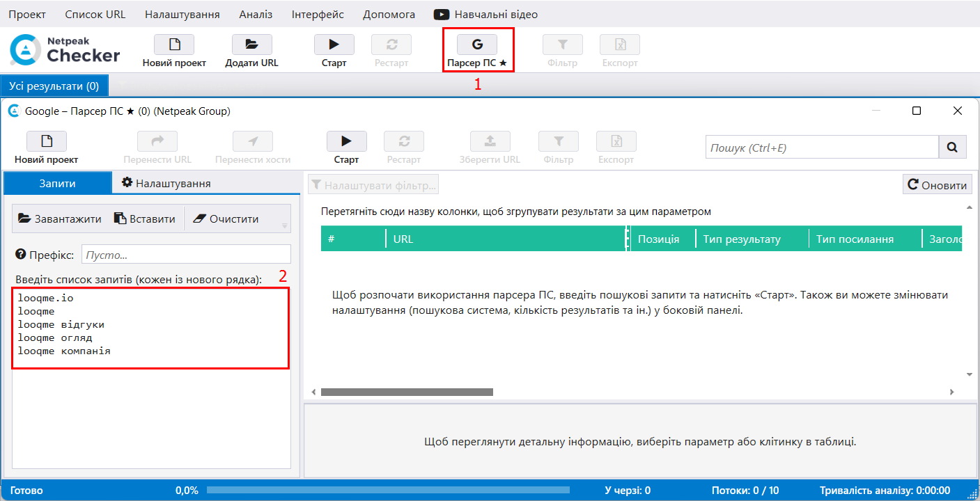Click Фільтр in Парсер ПС window

pos(558,148)
